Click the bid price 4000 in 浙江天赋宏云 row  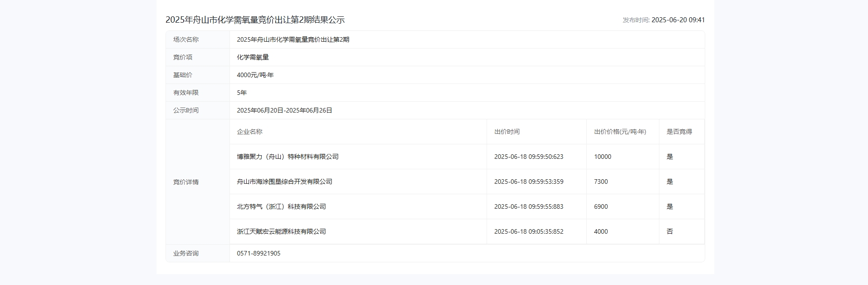click(601, 231)
